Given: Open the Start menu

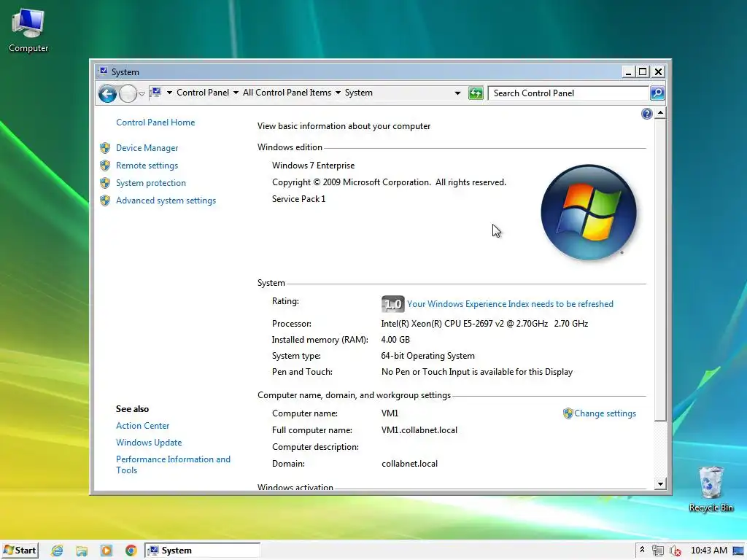Looking at the screenshot, I should tap(20, 551).
